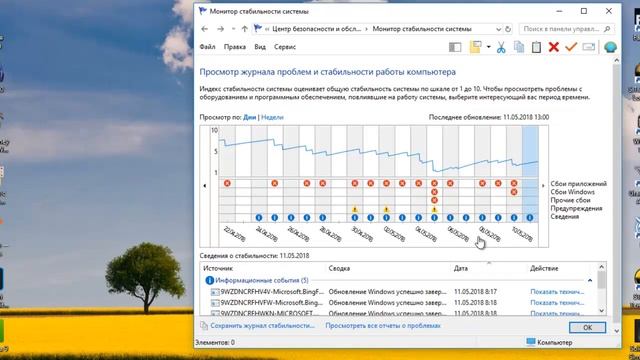Click the save journal document icon

pyautogui.click(x=204, y=326)
